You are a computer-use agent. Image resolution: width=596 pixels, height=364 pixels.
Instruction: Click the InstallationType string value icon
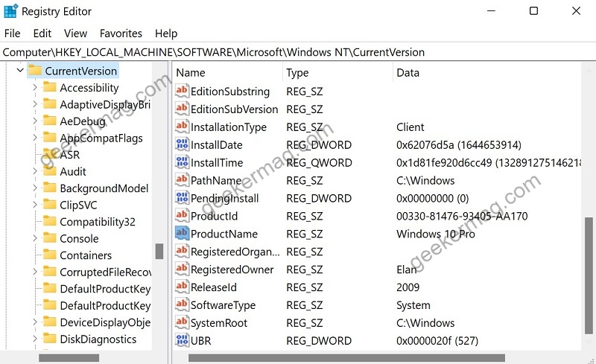tap(182, 127)
